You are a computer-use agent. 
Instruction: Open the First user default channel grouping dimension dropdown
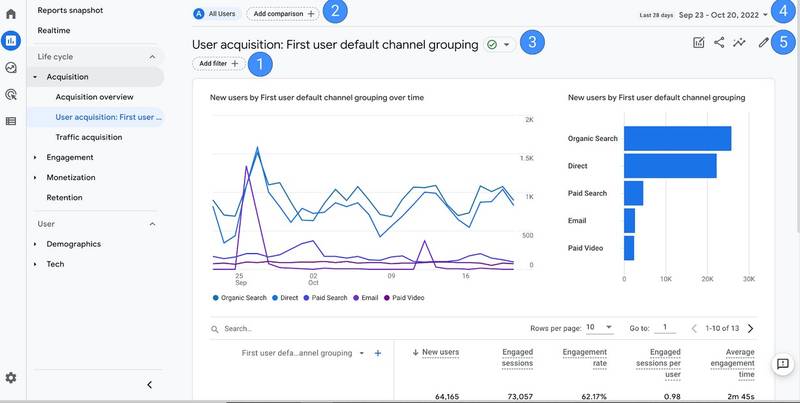[303, 353]
